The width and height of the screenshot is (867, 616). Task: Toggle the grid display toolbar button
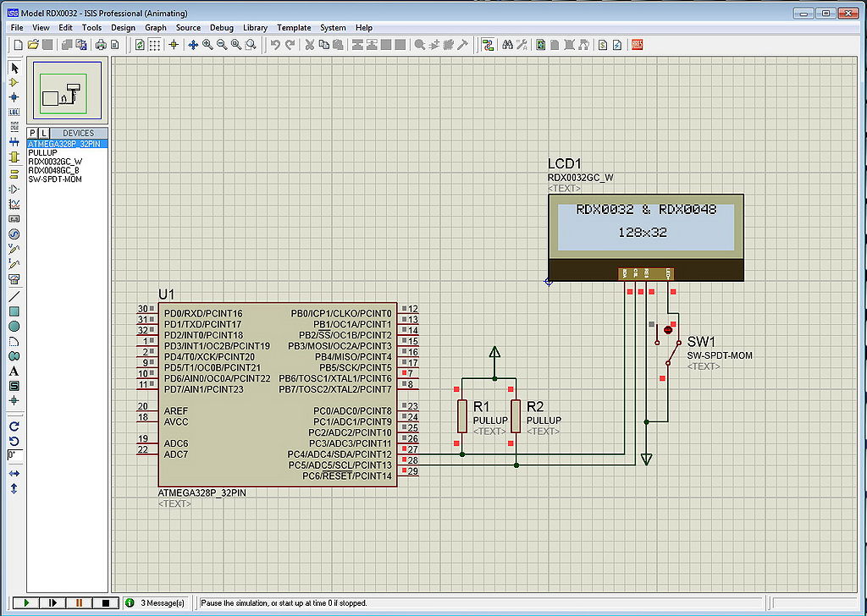point(155,45)
